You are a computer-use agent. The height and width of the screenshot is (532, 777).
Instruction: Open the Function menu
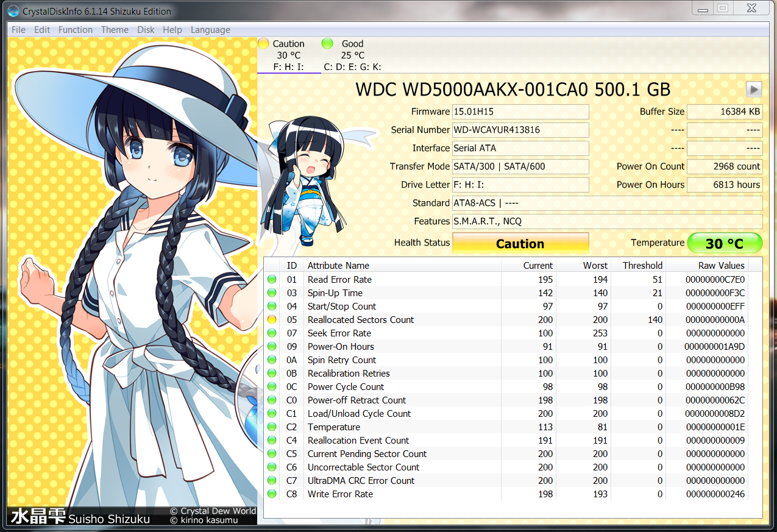tap(76, 30)
